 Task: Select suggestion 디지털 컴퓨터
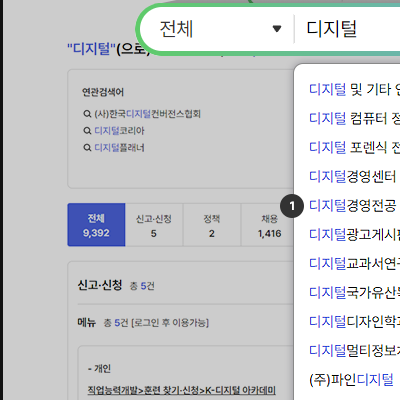click(x=354, y=118)
